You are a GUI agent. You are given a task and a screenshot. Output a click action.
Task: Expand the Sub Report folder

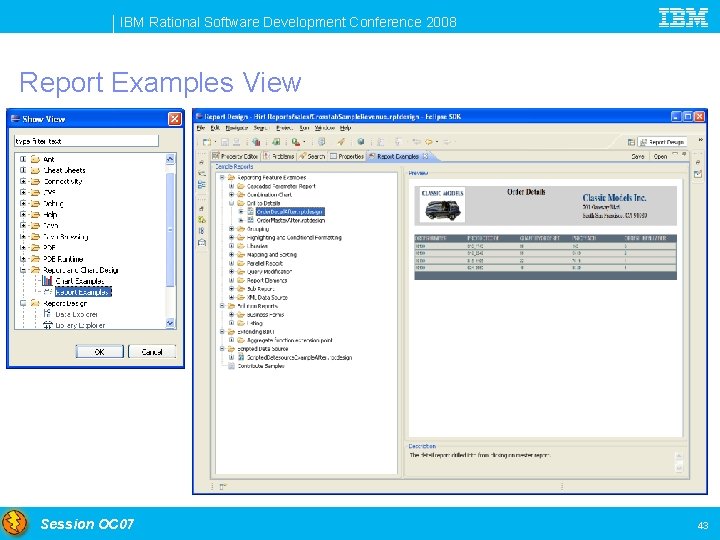tap(231, 289)
